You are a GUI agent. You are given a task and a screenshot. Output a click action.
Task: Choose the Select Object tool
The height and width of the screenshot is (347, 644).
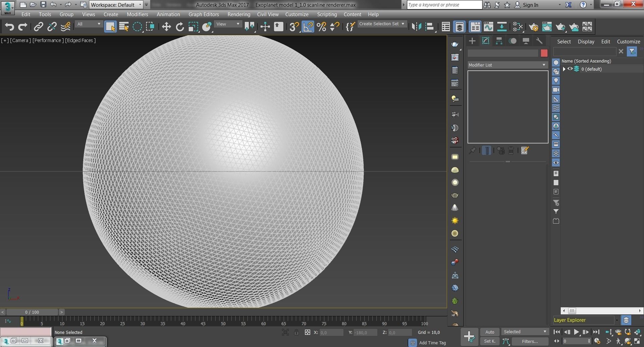110,27
